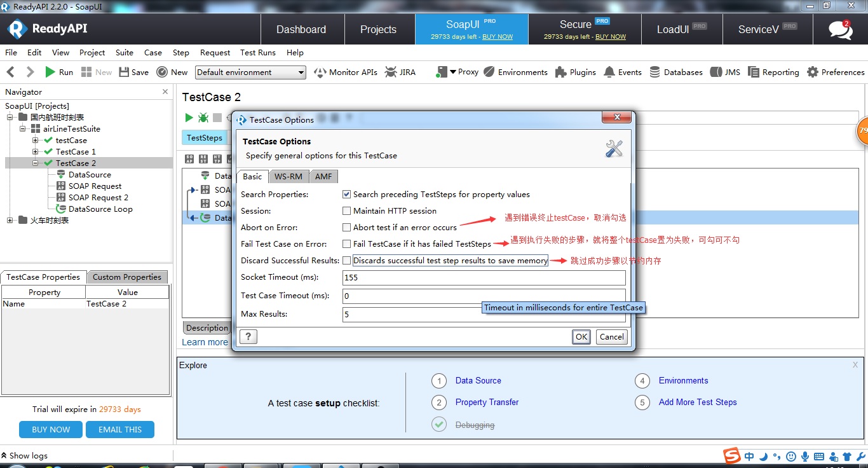The width and height of the screenshot is (868, 468).
Task: Open the Suite menu
Action: [125, 53]
